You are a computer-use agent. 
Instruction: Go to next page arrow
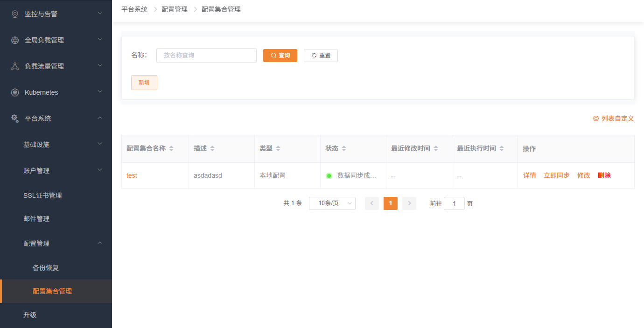(409, 203)
